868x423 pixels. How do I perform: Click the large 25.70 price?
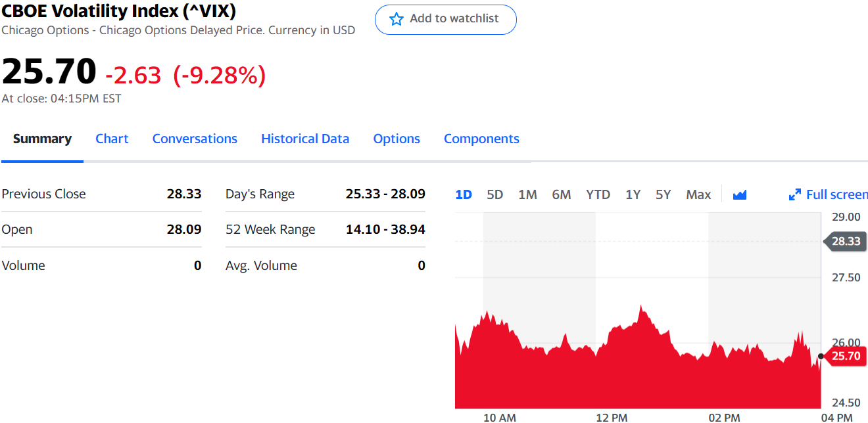49,72
